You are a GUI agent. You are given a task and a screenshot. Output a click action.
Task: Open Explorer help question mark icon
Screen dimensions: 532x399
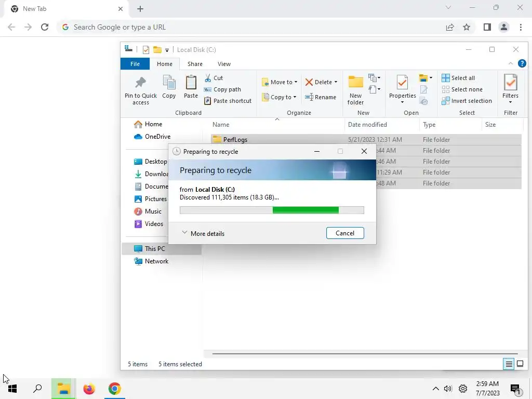pyautogui.click(x=522, y=63)
